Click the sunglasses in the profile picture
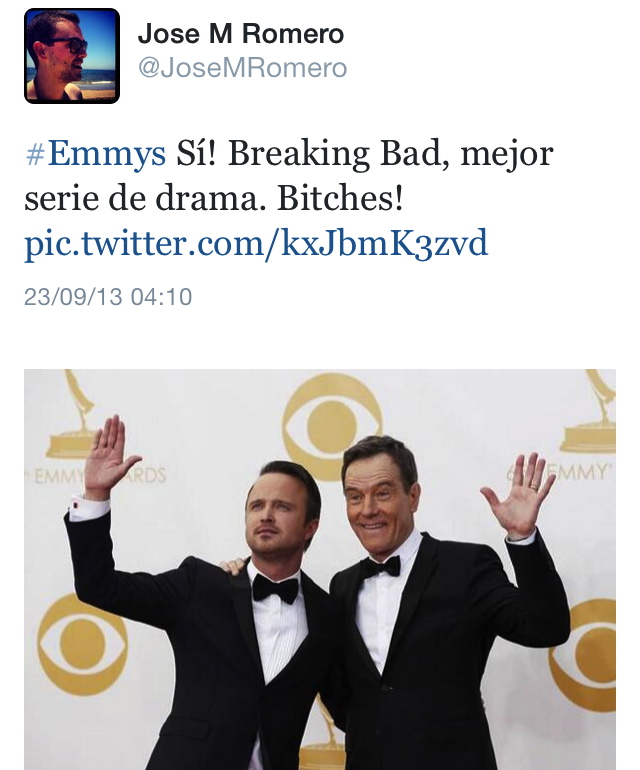This screenshot has width=640, height=770. 68,45
